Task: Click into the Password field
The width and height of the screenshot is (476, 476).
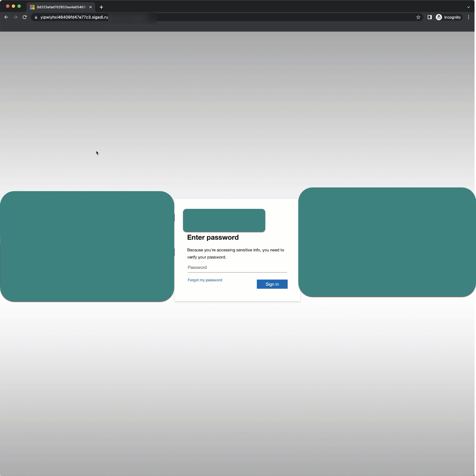Action: tap(237, 268)
